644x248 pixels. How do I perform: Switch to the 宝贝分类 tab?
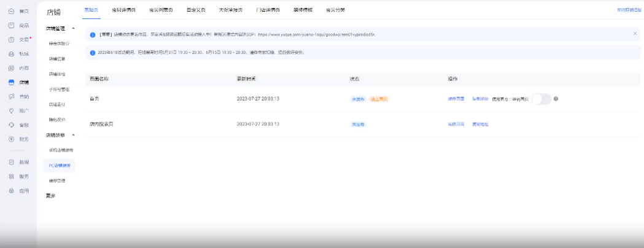click(x=335, y=10)
